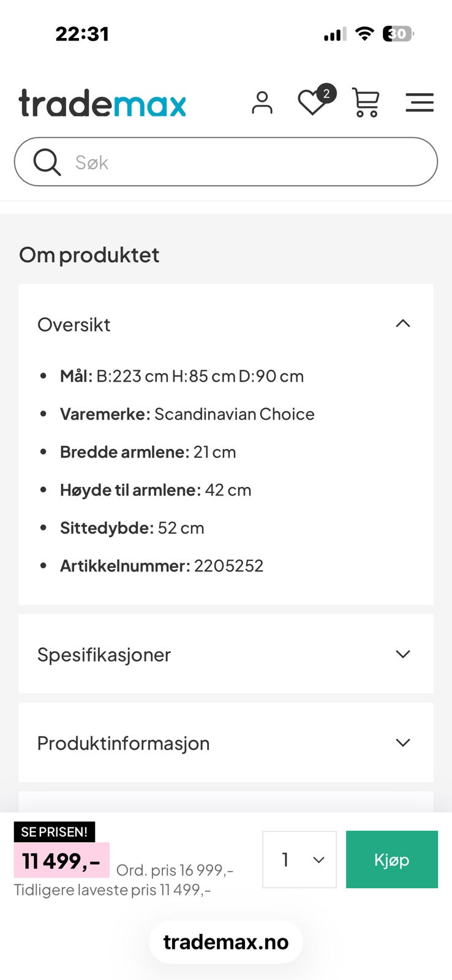Screen dimensions: 452x980
Task: Click the Artikkelnummer 2205252 entry
Action: point(161,565)
